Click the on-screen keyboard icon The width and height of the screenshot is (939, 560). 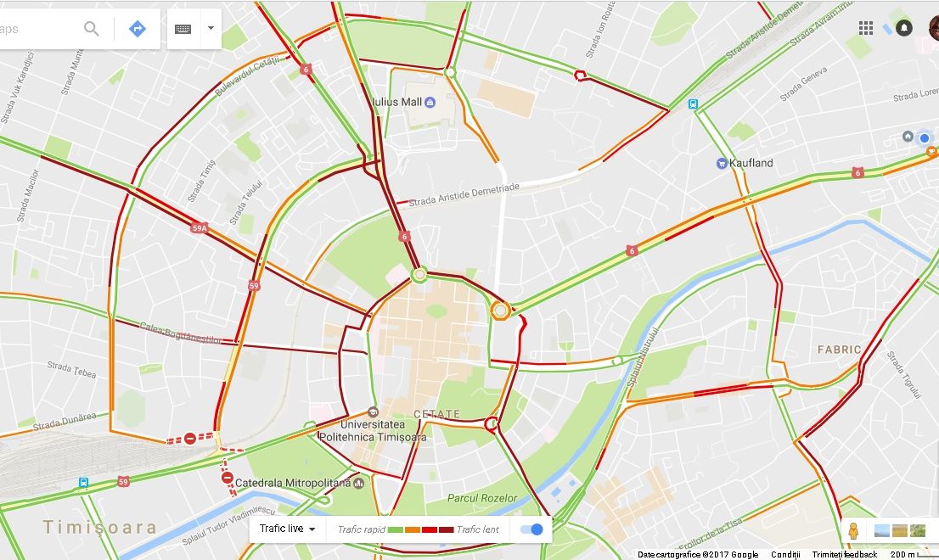(183, 28)
